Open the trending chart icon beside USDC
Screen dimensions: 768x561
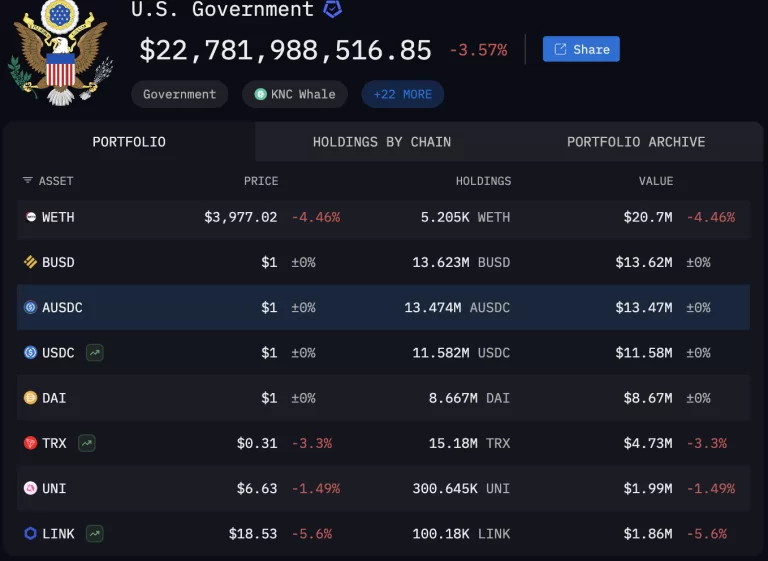pyautogui.click(x=95, y=352)
